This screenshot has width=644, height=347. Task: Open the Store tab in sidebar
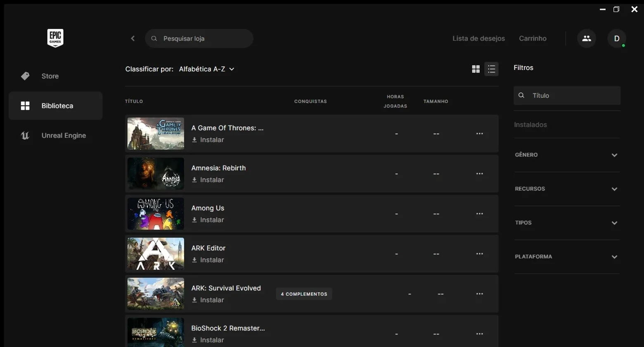pyautogui.click(x=55, y=76)
